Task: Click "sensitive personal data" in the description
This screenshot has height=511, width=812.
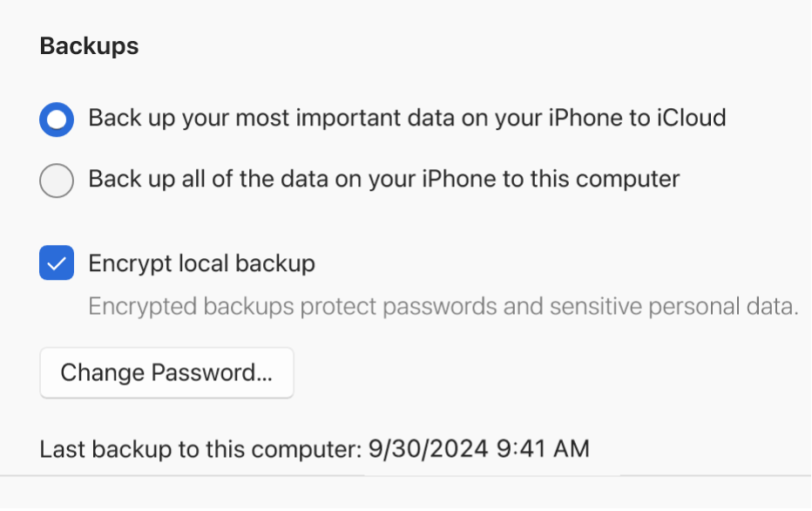Action: coord(676,307)
